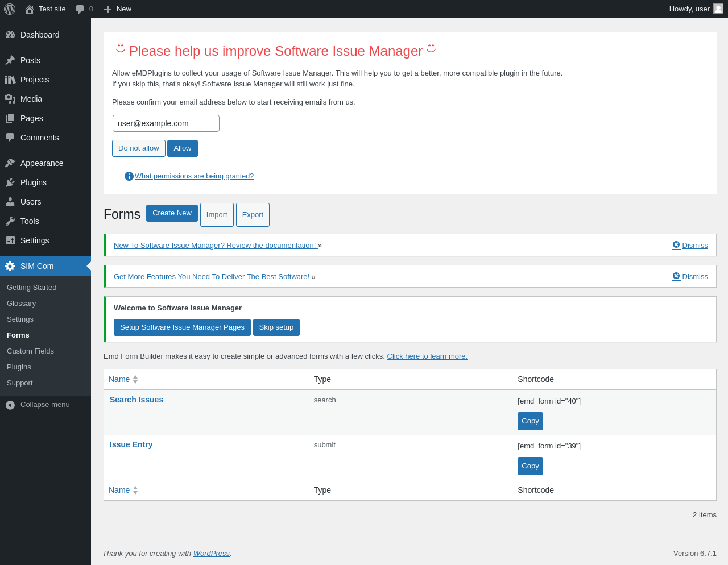Open SIM Com Settings submenu item

(20, 319)
